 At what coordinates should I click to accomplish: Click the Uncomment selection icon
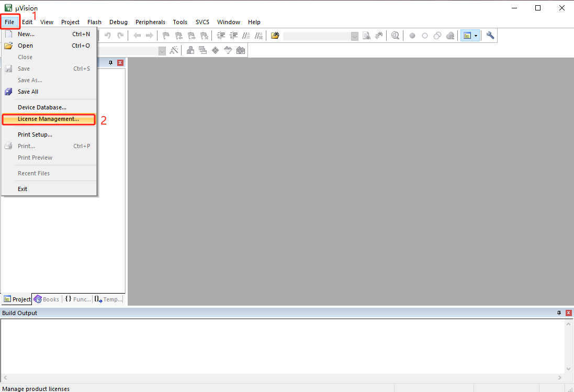[259, 36]
